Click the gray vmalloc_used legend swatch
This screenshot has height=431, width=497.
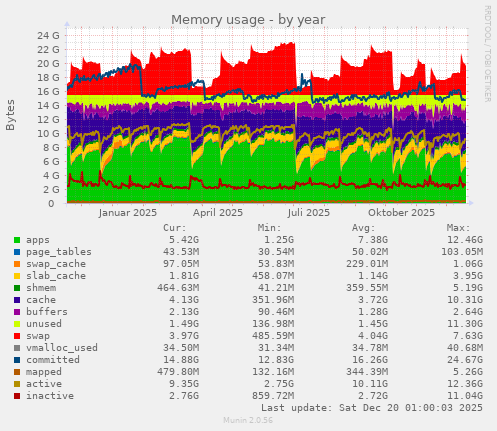point(17,348)
